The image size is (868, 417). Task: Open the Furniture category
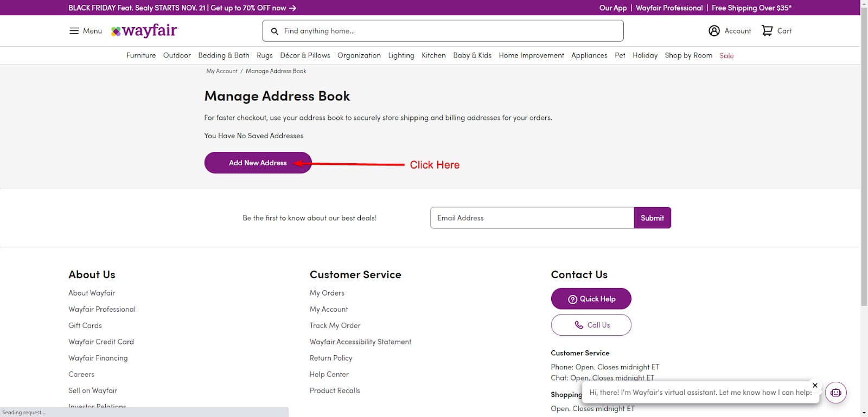tap(141, 55)
